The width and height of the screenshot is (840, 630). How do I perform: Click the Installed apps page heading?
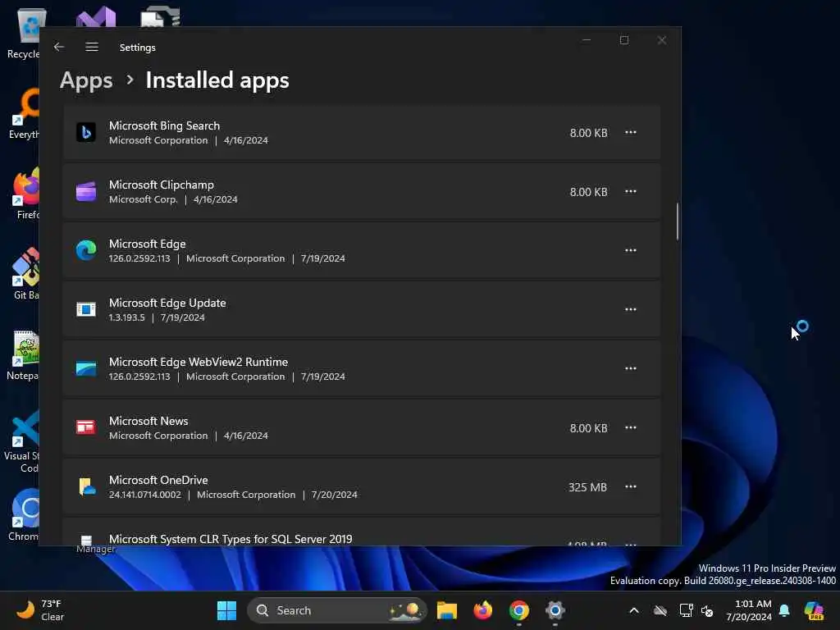217,80
